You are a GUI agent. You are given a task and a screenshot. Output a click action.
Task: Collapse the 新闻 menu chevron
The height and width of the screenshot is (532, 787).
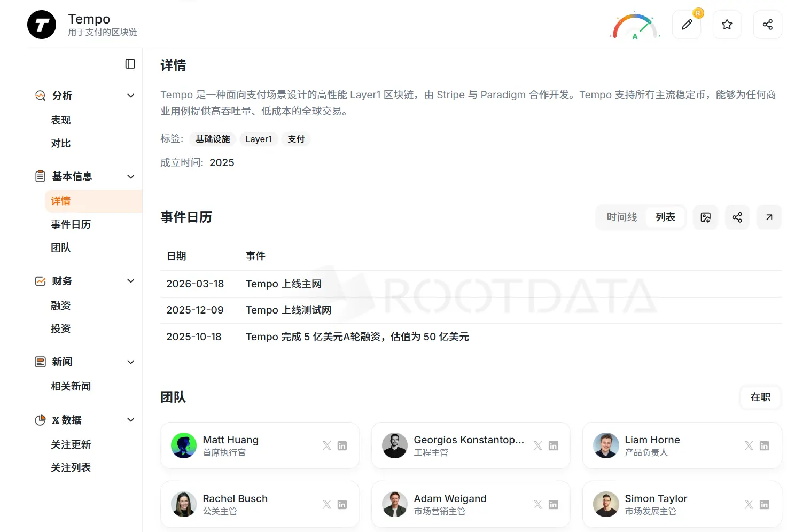(x=131, y=362)
